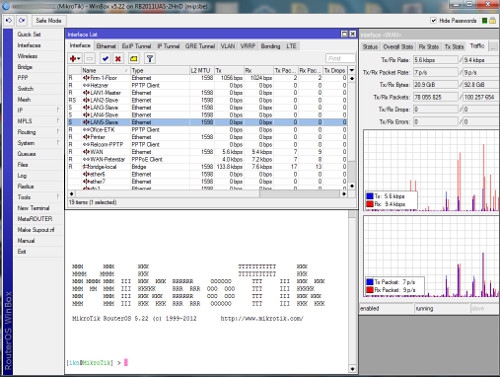Click the blue Tx legend swatch

(x=370, y=196)
